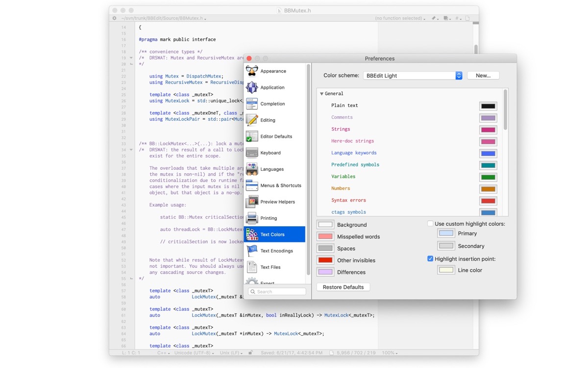The height and width of the screenshot is (368, 588).
Task: Open the Appearance preferences icon
Action: pyautogui.click(x=252, y=71)
